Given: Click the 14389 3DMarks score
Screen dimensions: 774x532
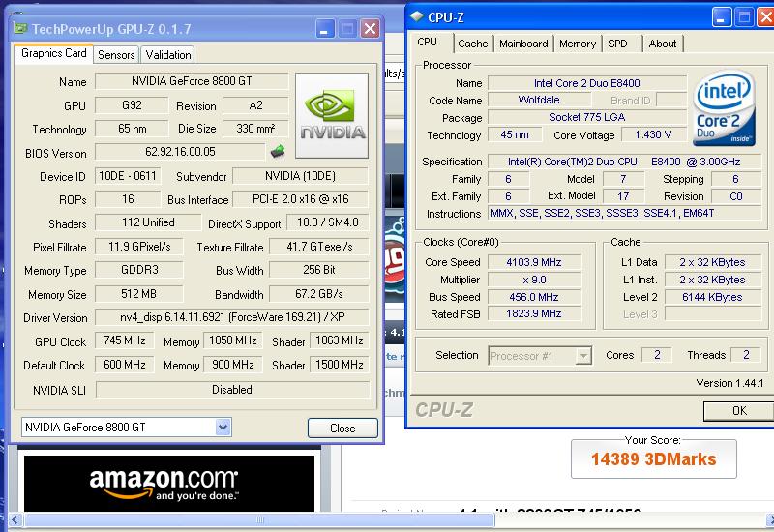Looking at the screenshot, I should coord(654,458).
